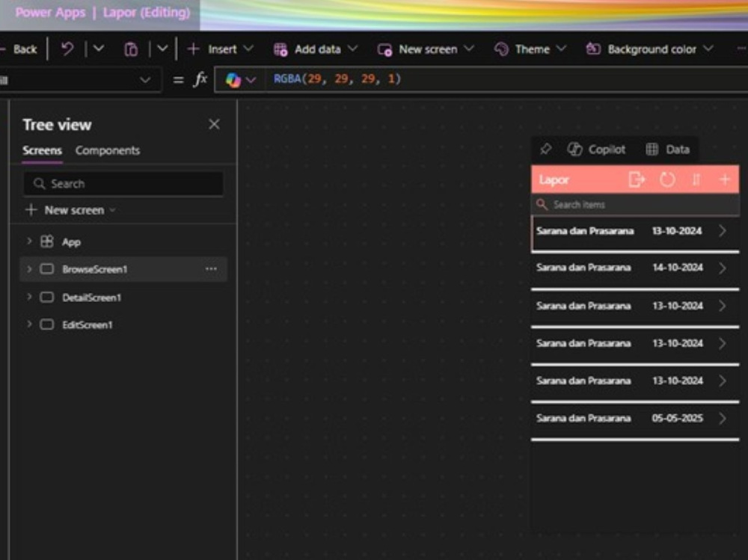Expand the DetailScreen1 node
Image resolution: width=748 pixels, height=560 pixels.
[x=29, y=297]
